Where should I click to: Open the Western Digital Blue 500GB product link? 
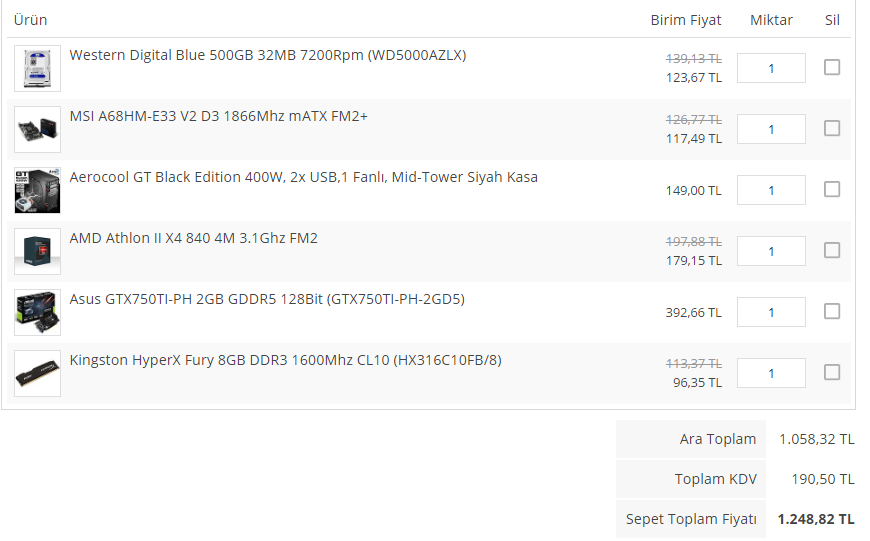pyautogui.click(x=267, y=55)
